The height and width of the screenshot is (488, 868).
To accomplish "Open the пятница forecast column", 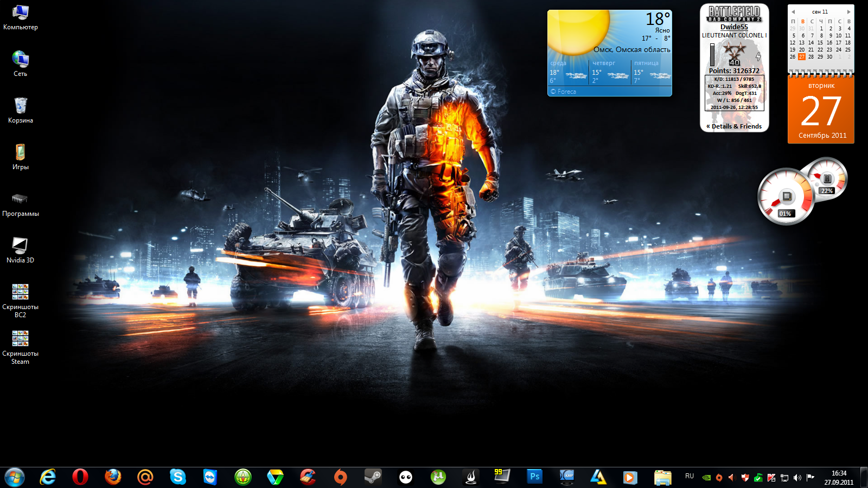I will 652,73.
